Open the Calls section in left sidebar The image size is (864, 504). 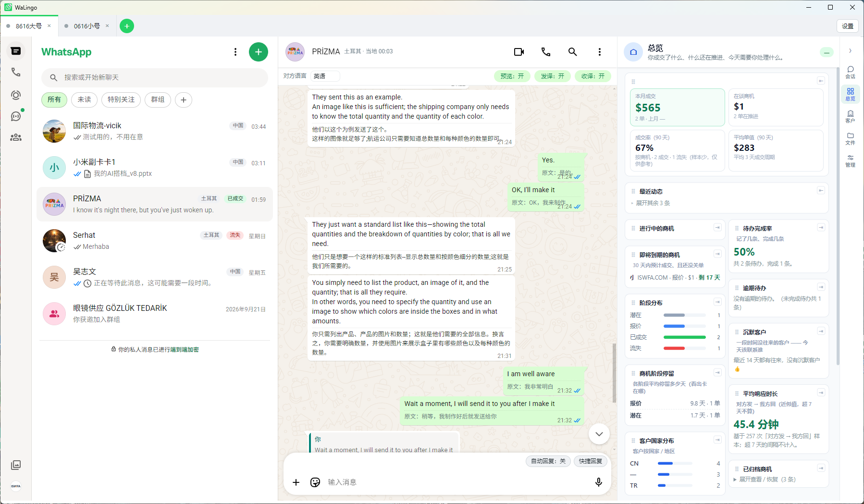pyautogui.click(x=16, y=72)
